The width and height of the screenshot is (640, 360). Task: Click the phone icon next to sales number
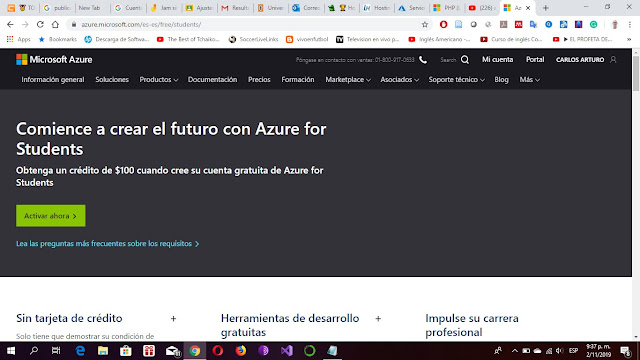(423, 60)
